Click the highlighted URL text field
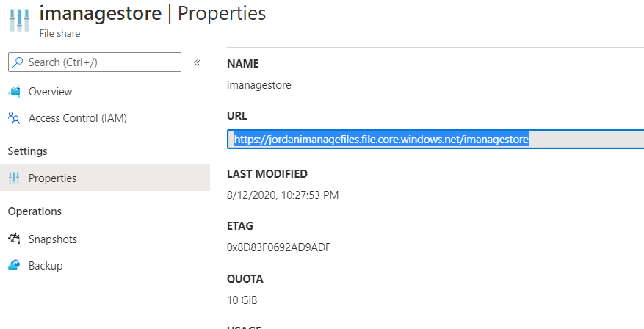The image size is (644, 329). [433, 139]
